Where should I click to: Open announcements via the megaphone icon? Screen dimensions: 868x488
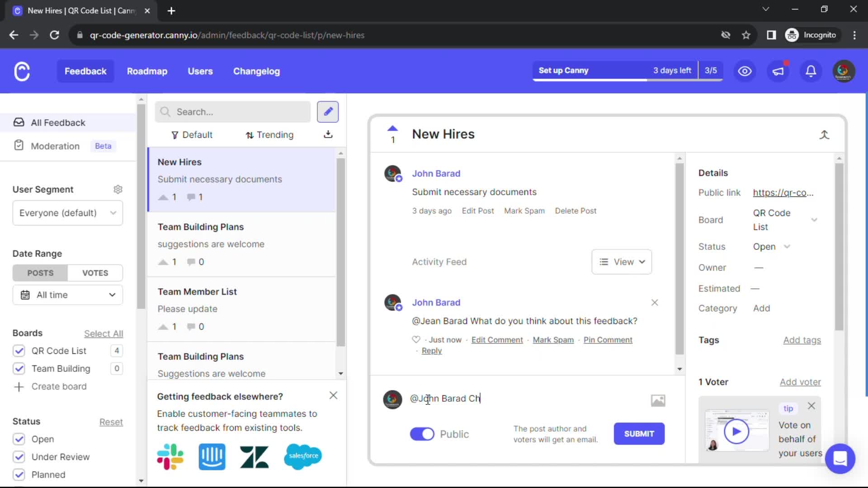pyautogui.click(x=778, y=71)
